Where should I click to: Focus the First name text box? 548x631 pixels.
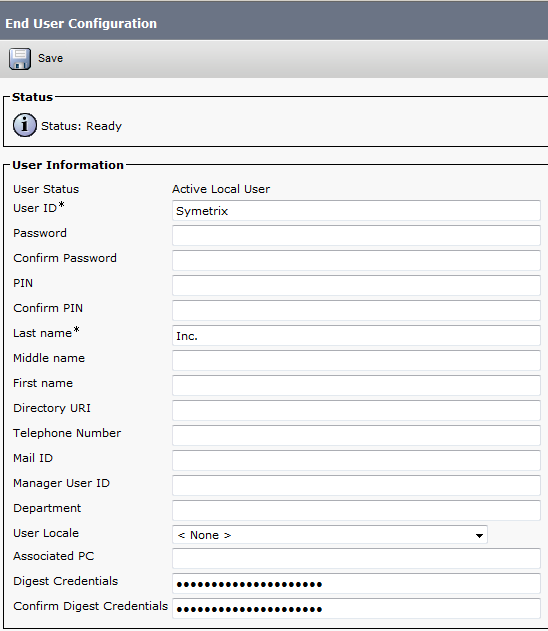tap(356, 385)
